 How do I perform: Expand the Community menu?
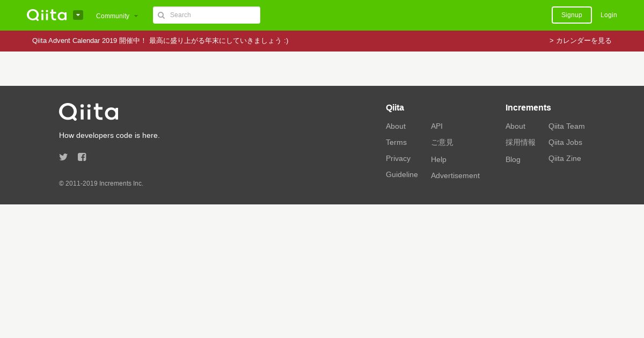click(x=117, y=16)
